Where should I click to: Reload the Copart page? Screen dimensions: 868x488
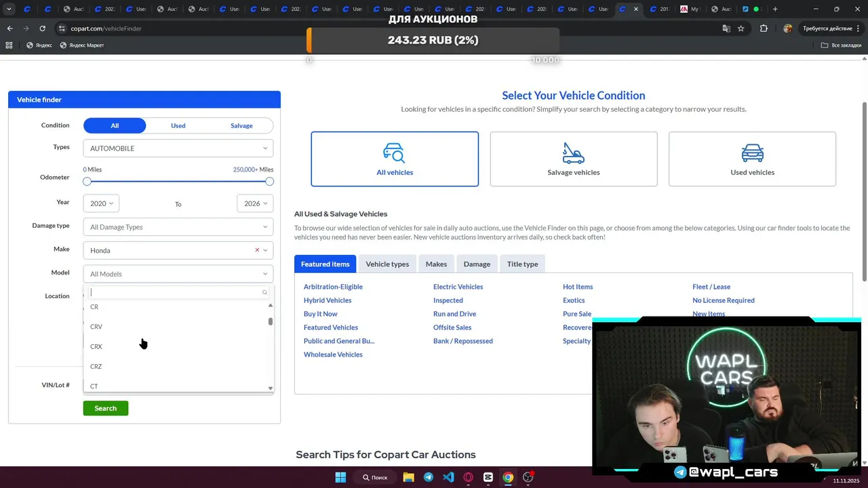[42, 28]
